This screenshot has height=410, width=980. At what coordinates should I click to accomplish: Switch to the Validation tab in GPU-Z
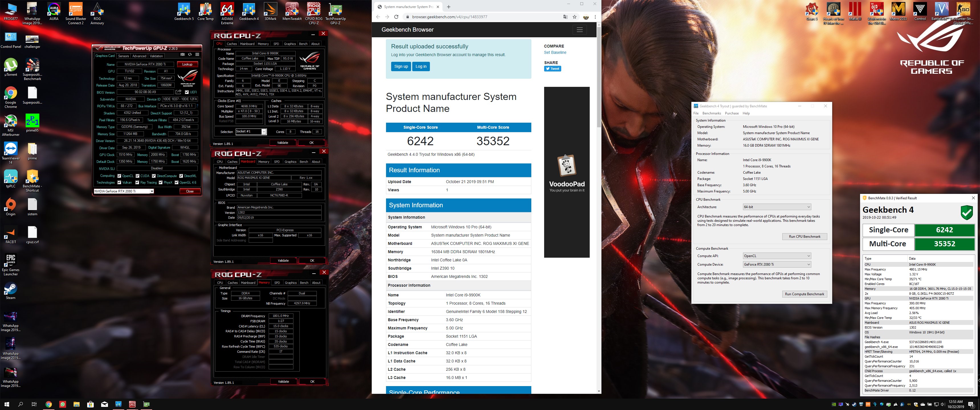point(156,56)
